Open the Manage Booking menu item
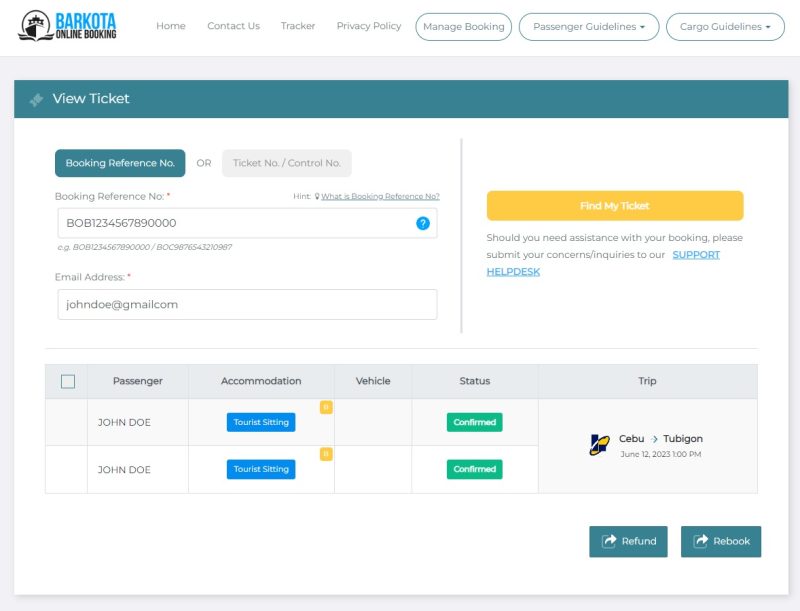 (463, 27)
